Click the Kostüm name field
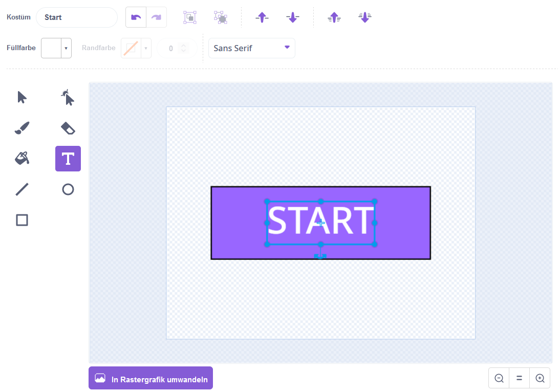The image size is (560, 392). click(x=77, y=17)
